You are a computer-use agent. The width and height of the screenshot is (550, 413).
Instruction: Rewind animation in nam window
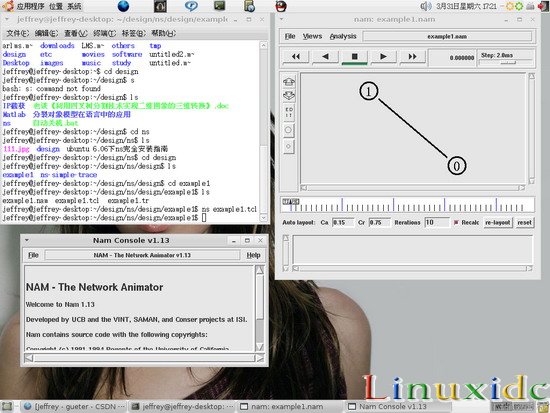295,57
